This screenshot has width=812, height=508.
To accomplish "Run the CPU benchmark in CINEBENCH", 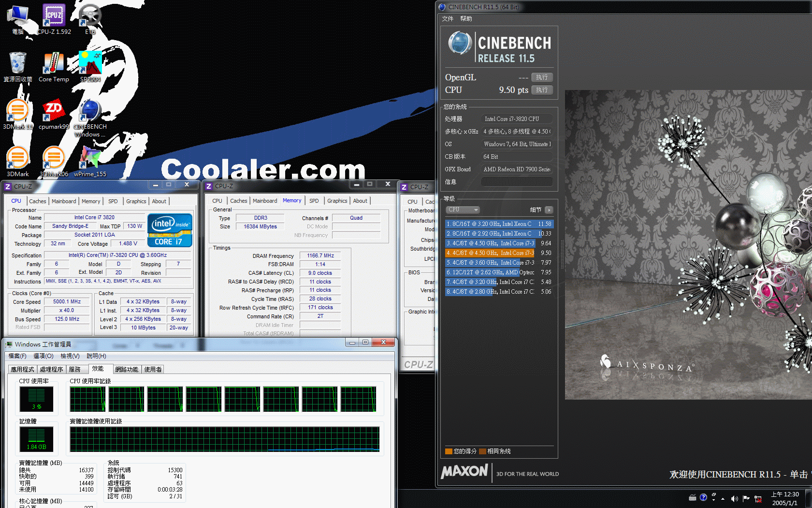I will tap(542, 90).
